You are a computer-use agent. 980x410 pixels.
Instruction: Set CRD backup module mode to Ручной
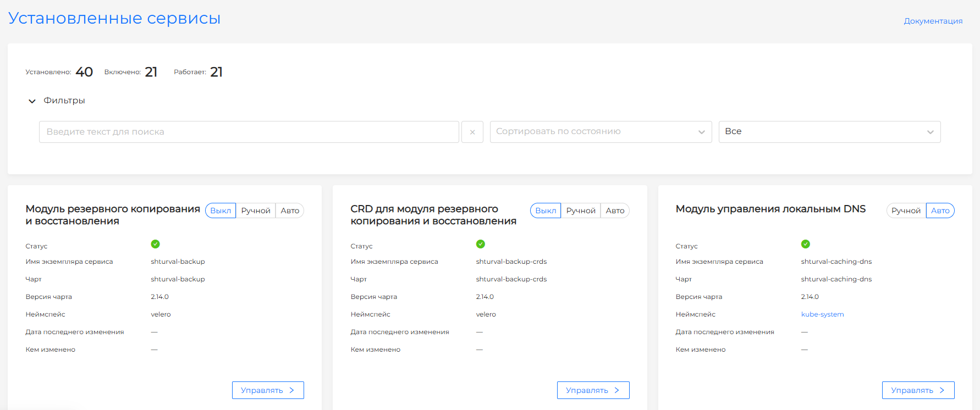[x=581, y=210]
